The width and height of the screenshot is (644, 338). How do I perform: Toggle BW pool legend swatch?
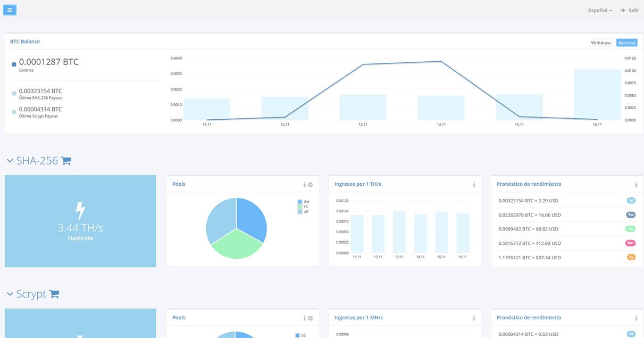[x=300, y=202]
